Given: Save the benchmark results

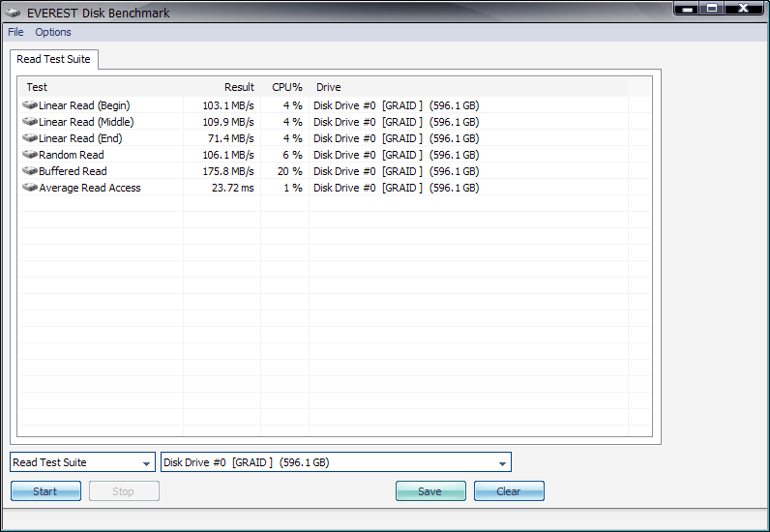Looking at the screenshot, I should pos(430,491).
